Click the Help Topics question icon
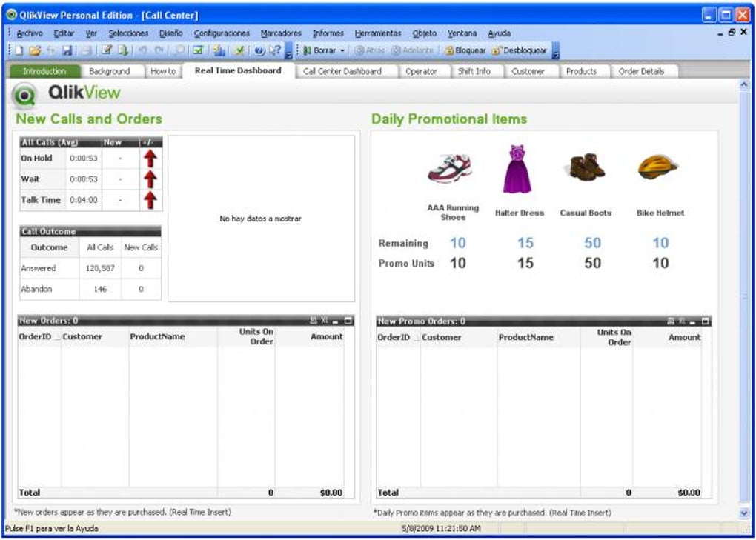Screen dimensions: 756x540 (259, 50)
